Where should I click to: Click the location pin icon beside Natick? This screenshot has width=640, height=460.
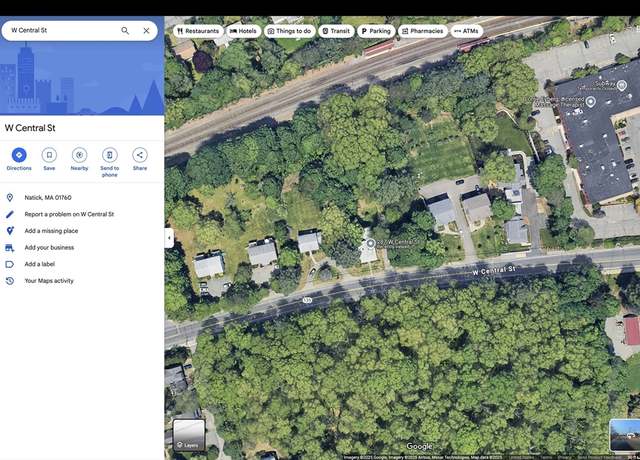(10, 198)
